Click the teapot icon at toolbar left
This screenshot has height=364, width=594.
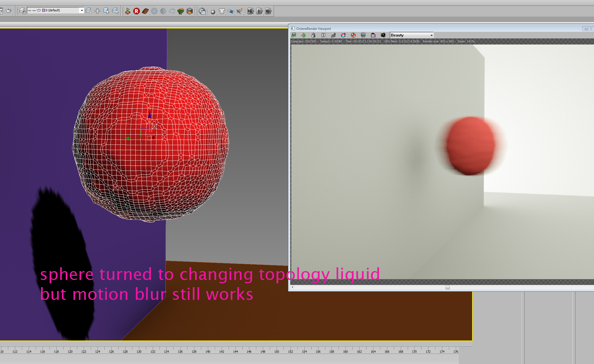(x=9, y=11)
